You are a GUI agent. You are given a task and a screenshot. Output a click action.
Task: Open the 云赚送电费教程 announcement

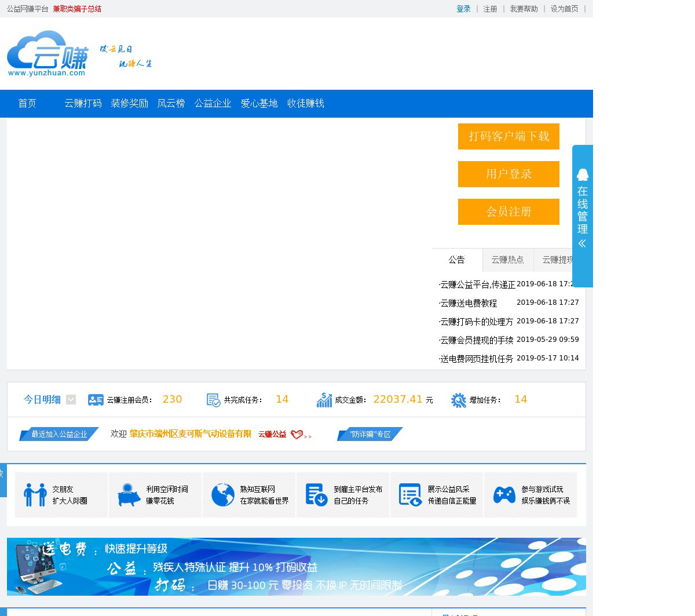pos(468,303)
